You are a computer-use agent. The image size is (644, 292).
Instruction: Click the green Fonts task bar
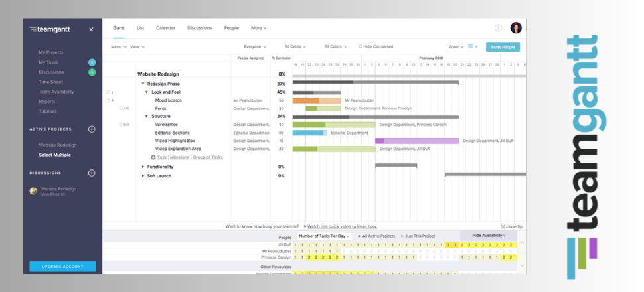tap(323, 108)
